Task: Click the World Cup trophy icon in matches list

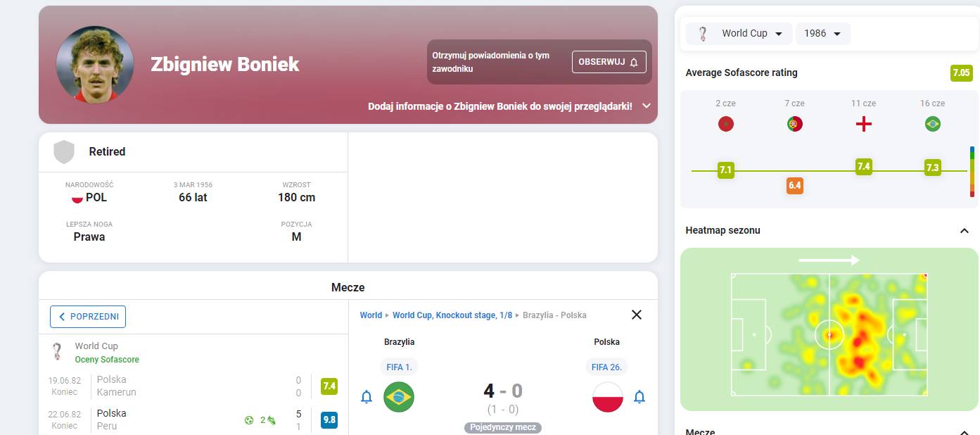Action: pyautogui.click(x=58, y=351)
